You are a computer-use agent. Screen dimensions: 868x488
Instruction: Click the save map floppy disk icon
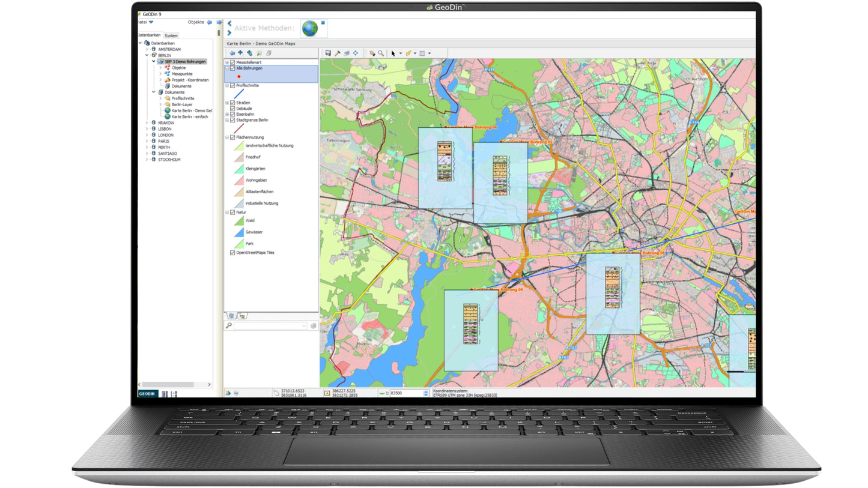point(328,53)
